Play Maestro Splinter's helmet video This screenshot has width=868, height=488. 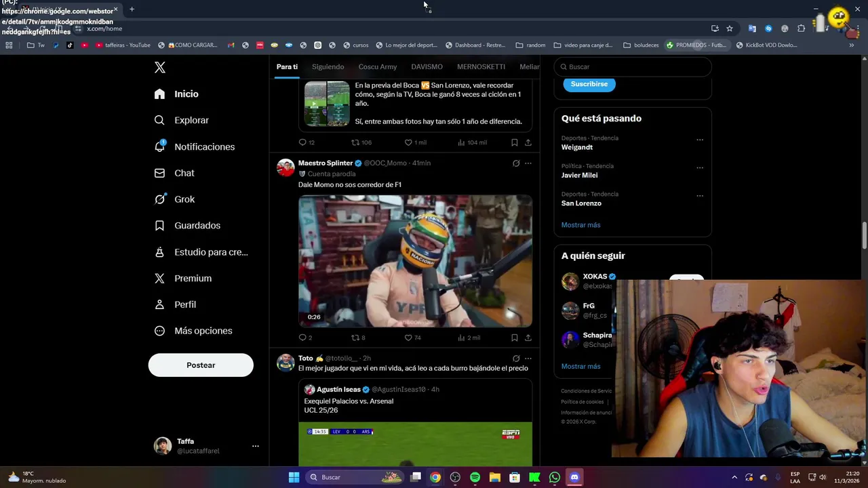coord(415,261)
